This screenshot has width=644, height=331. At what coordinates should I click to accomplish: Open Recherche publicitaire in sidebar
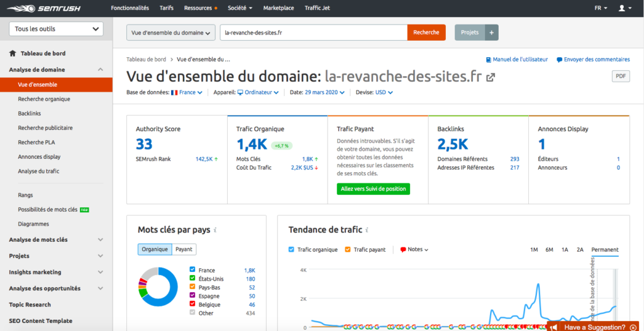pos(45,128)
